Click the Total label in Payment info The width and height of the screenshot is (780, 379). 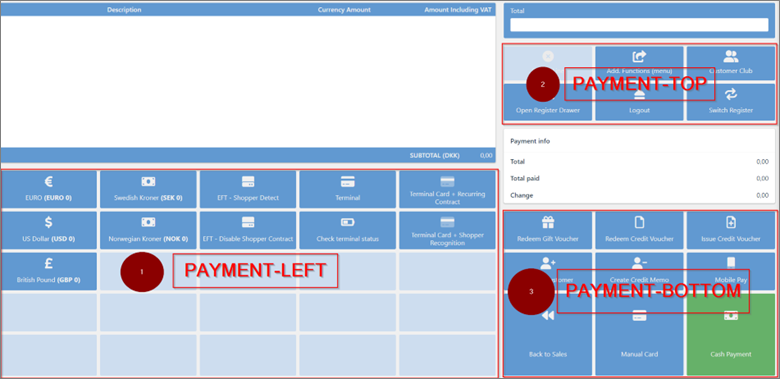tap(517, 162)
